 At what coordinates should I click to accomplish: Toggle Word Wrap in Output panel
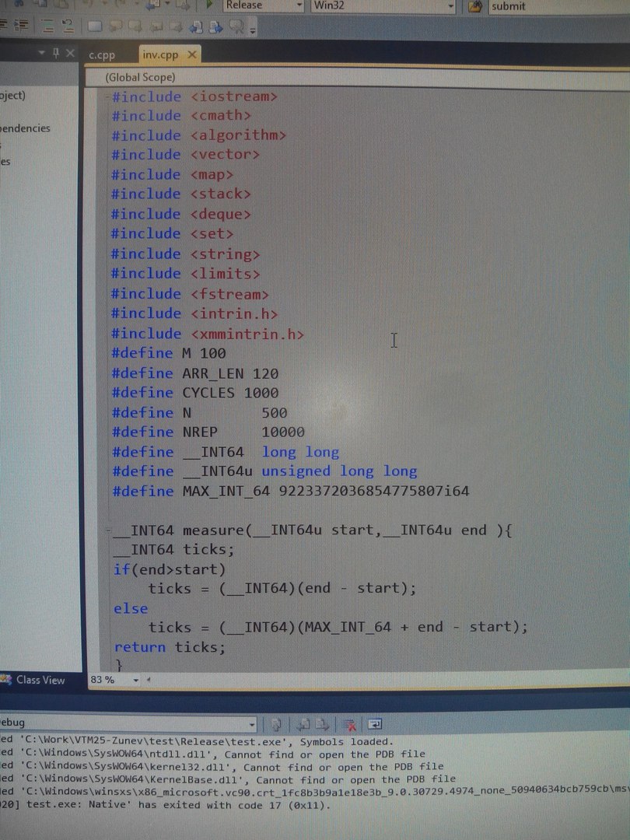pos(374,724)
